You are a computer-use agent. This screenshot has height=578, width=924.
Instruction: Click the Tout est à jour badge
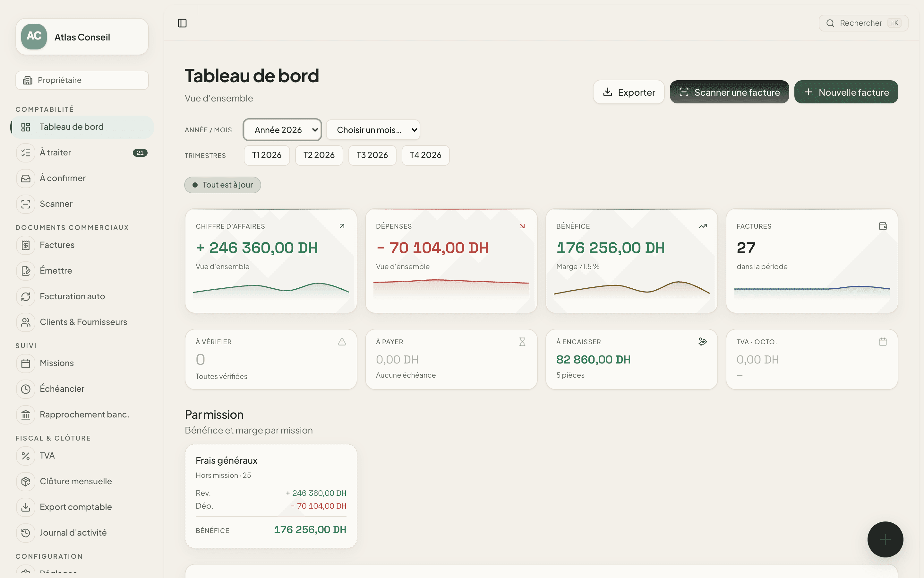pyautogui.click(x=223, y=185)
